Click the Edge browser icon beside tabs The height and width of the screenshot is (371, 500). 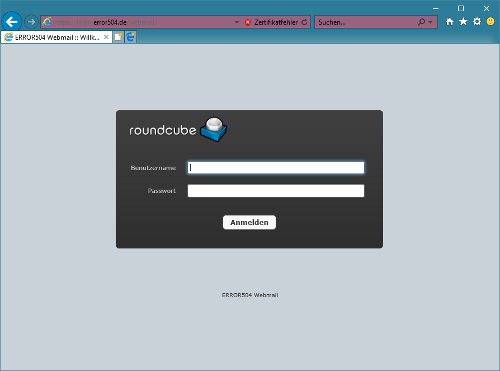[x=131, y=37]
